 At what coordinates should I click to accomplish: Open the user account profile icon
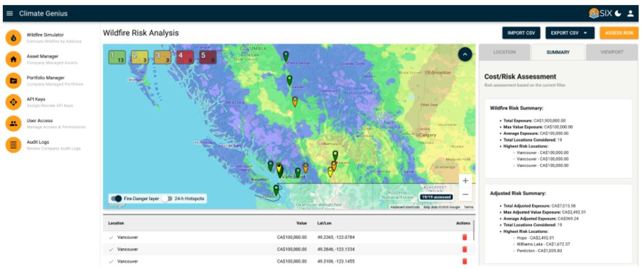pyautogui.click(x=630, y=13)
